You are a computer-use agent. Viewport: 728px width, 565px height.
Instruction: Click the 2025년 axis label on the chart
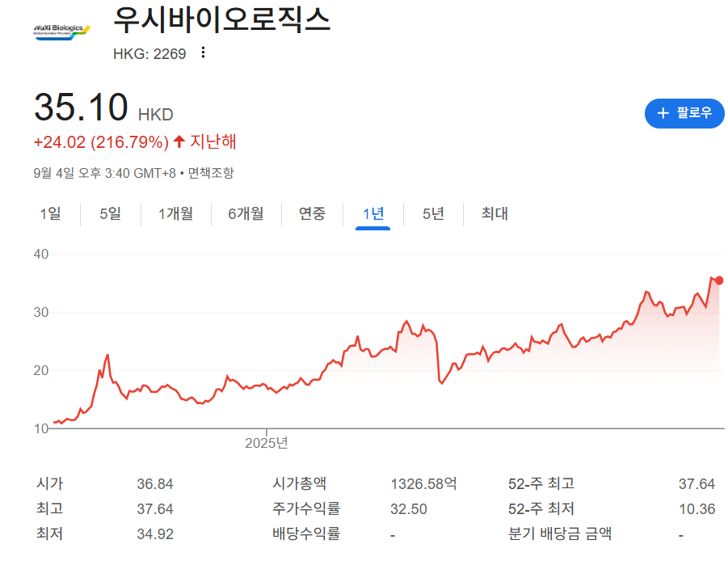tap(267, 443)
